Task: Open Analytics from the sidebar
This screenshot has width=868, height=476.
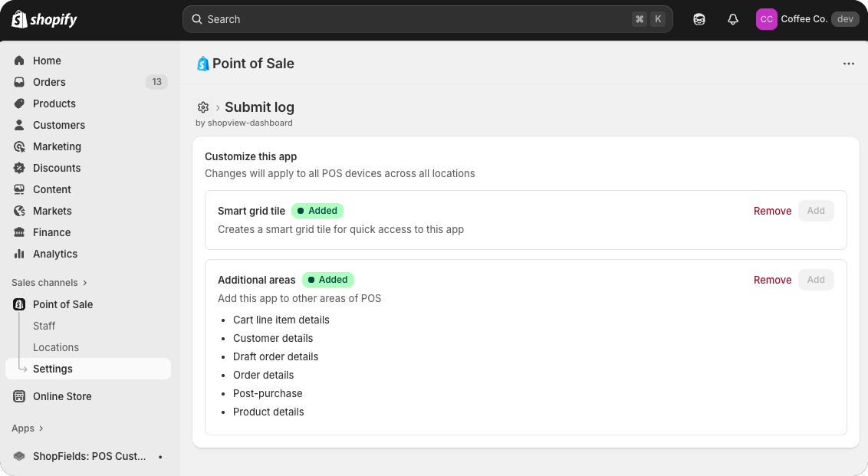Action: point(55,254)
